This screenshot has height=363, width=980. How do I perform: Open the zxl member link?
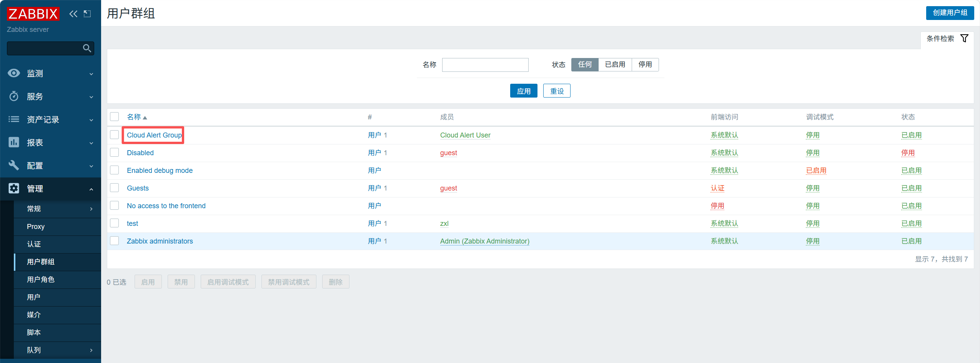coord(444,224)
